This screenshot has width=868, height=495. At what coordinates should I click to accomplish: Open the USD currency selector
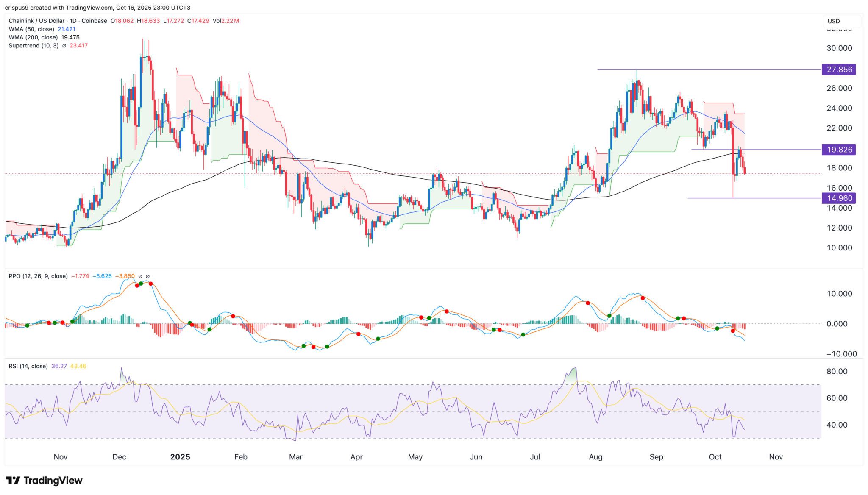click(x=841, y=21)
